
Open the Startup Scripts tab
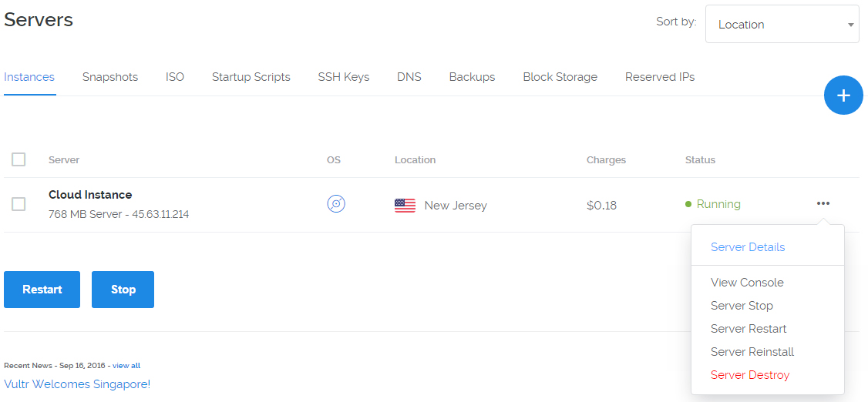(251, 77)
